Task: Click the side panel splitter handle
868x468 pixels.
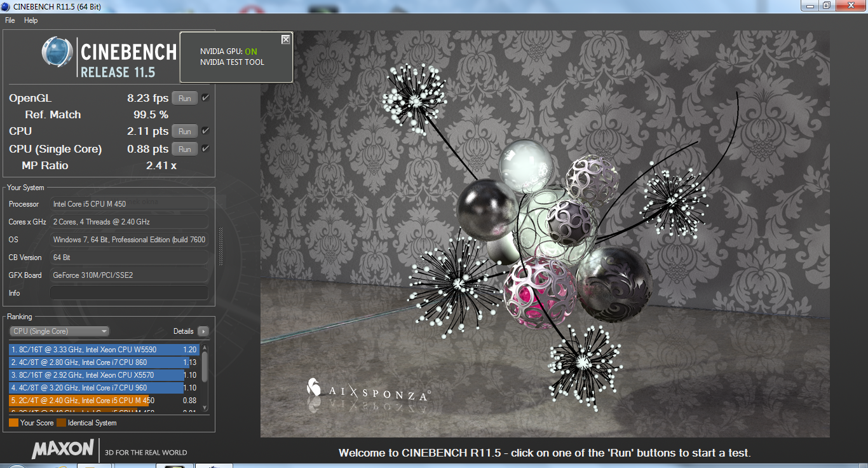Action: [220, 246]
